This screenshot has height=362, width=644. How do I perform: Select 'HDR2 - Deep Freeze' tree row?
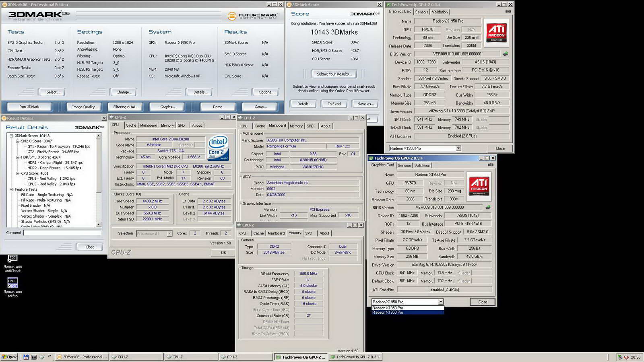coord(54,168)
